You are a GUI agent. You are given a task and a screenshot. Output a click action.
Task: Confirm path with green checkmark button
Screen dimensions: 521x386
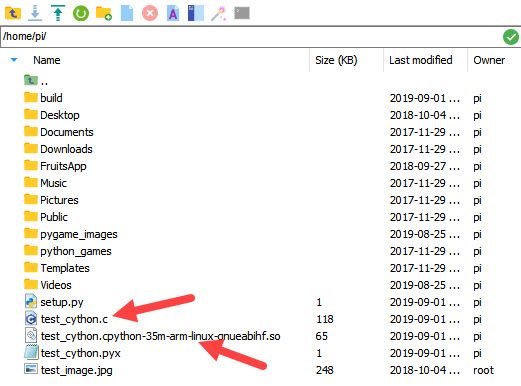pos(510,37)
